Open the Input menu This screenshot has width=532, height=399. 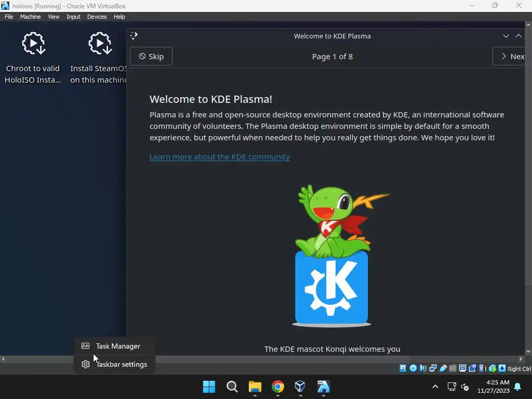click(x=73, y=17)
